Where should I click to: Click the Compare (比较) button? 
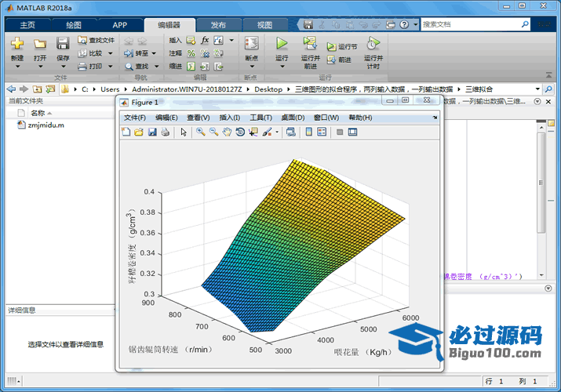92,53
